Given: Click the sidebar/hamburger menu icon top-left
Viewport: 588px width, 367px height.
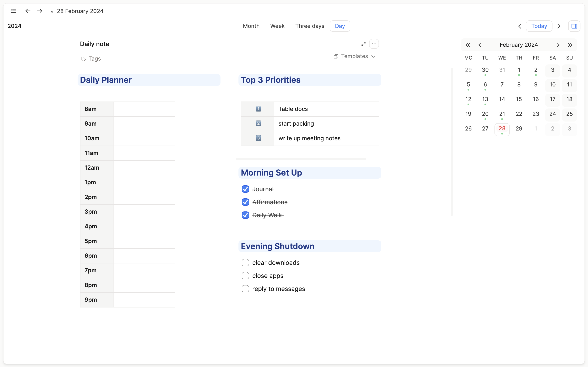Looking at the screenshot, I should coord(13,11).
